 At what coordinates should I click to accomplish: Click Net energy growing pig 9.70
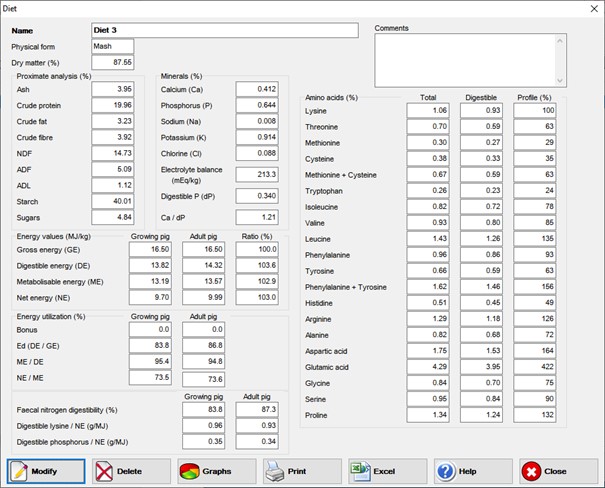pos(150,297)
